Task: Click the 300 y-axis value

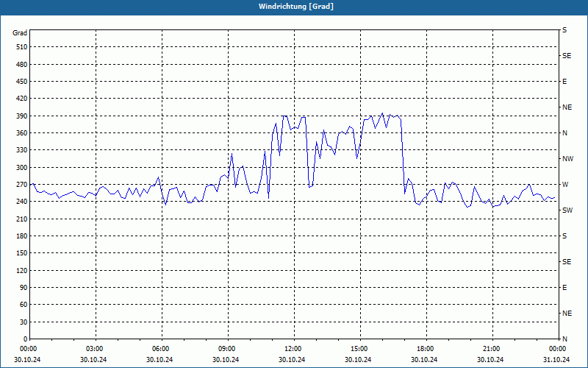Action: [x=22, y=168]
